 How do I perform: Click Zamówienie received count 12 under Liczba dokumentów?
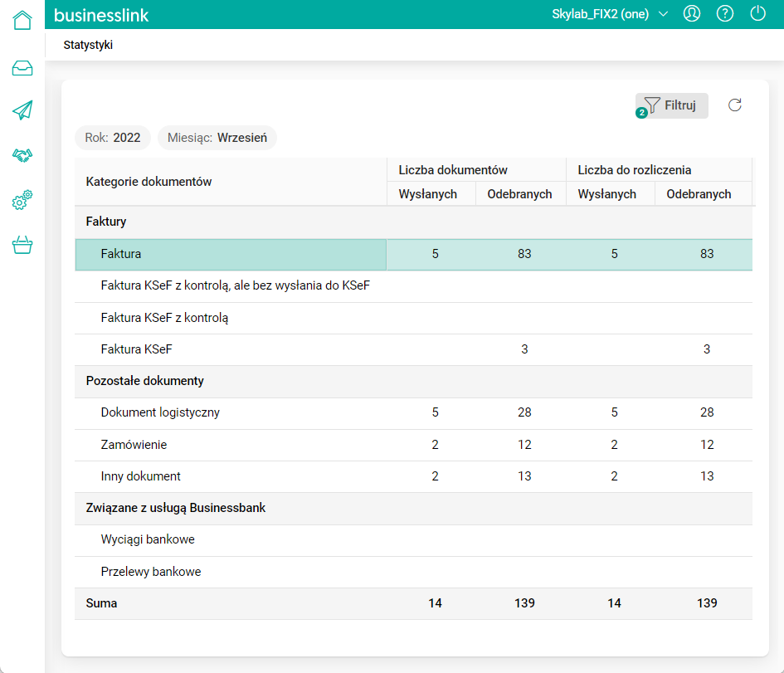tap(524, 445)
